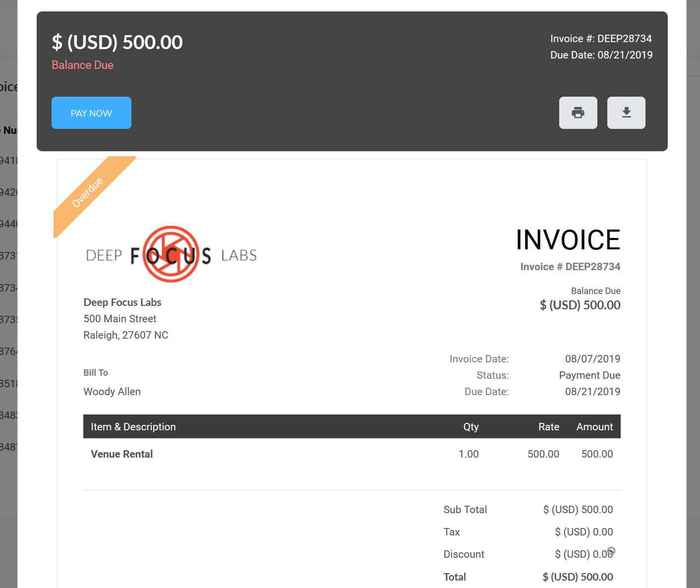Click the Qty column header
This screenshot has width=700, height=588.
pyautogui.click(x=471, y=427)
